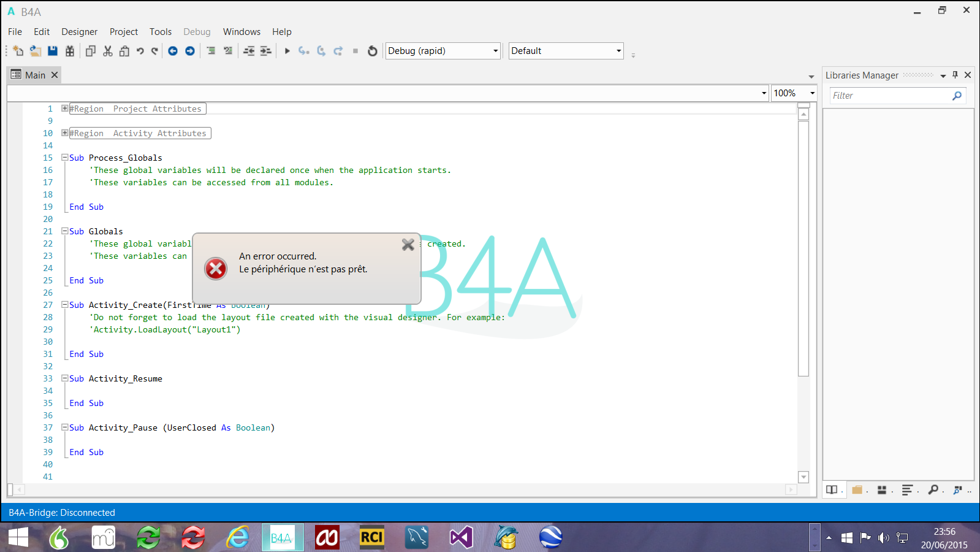This screenshot has width=980, height=552.
Task: Open the Tools menu
Action: click(x=161, y=32)
